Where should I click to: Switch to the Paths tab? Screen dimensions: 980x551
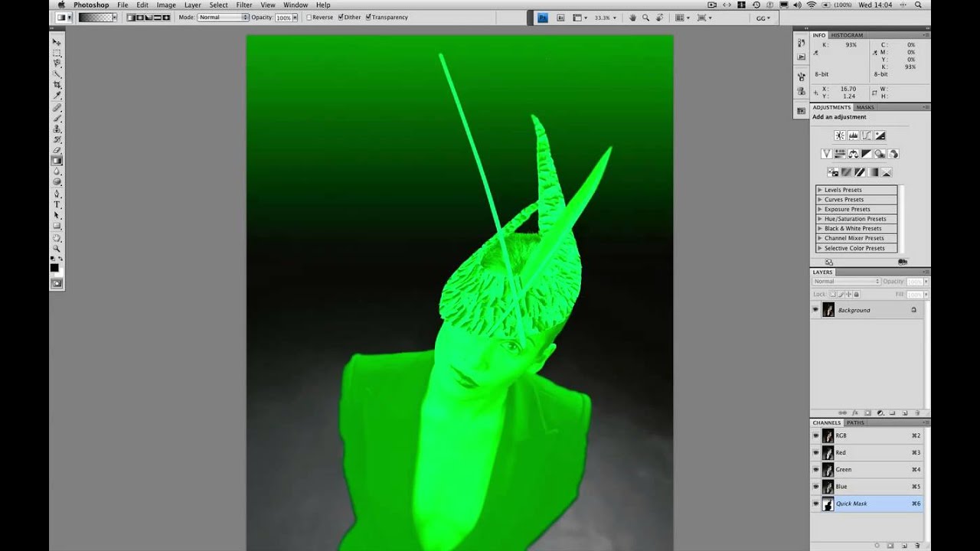pyautogui.click(x=855, y=422)
